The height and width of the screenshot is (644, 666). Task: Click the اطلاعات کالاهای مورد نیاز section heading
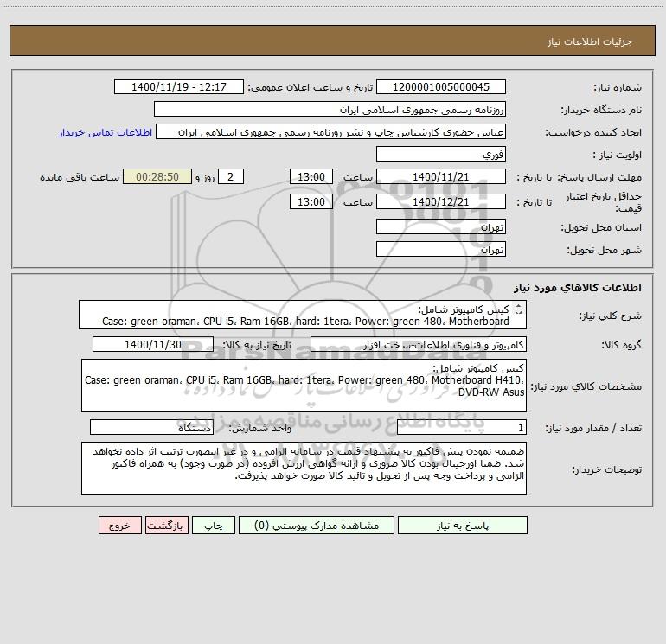578,288
